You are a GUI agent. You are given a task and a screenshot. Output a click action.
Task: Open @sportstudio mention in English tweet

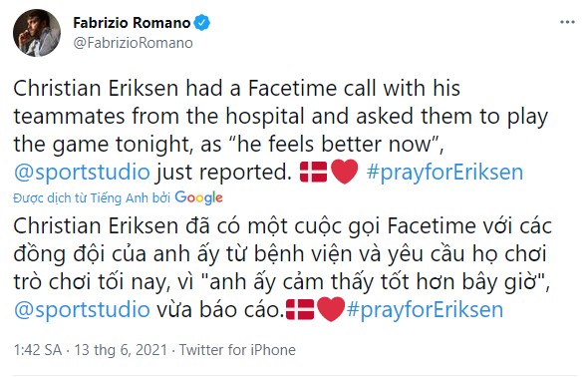pos(82,173)
